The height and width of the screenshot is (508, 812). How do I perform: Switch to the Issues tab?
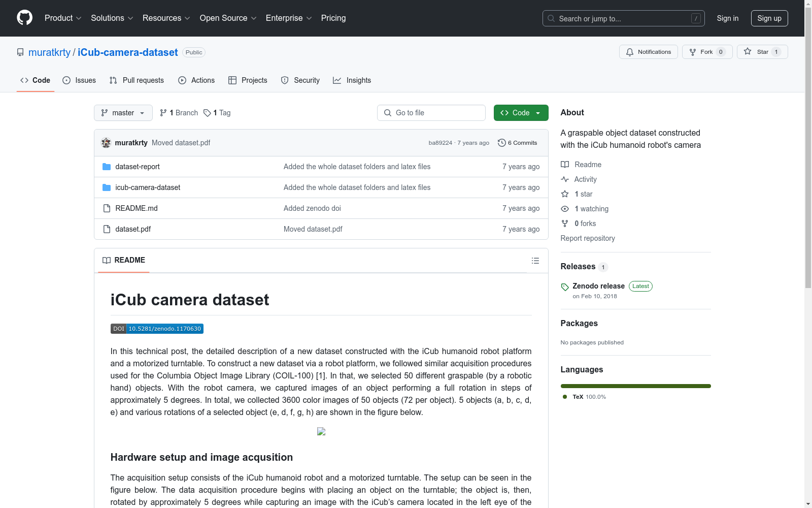pyautogui.click(x=79, y=80)
